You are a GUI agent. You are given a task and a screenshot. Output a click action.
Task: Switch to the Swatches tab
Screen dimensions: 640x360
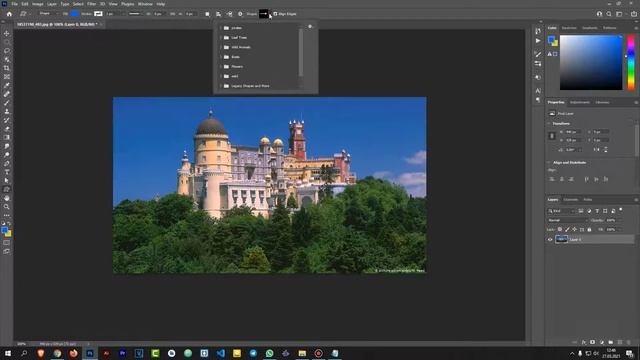tap(569, 28)
